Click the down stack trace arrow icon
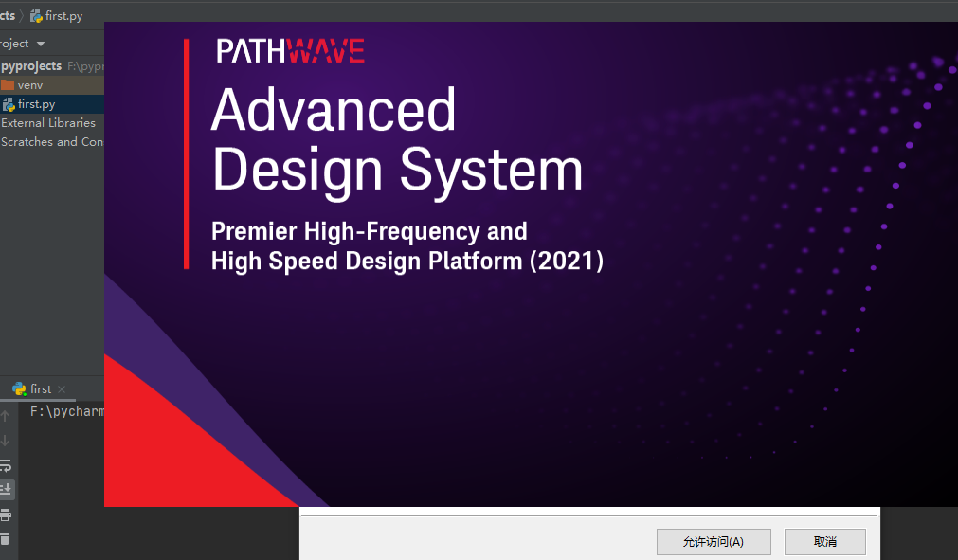Screen dimensions: 958x560 (x=6, y=441)
